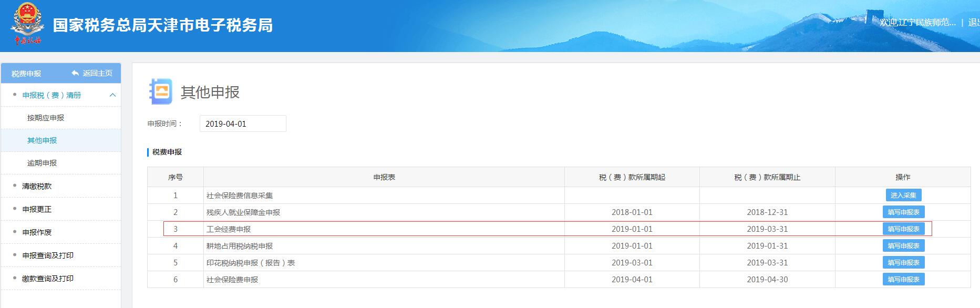Expand the 申报更正 menu

pos(37,209)
